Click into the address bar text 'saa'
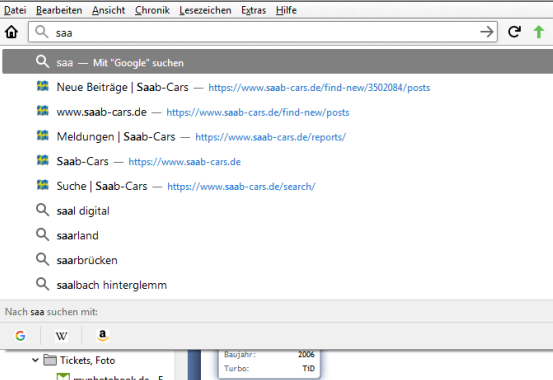Image resolution: width=553 pixels, height=380 pixels. [x=64, y=33]
